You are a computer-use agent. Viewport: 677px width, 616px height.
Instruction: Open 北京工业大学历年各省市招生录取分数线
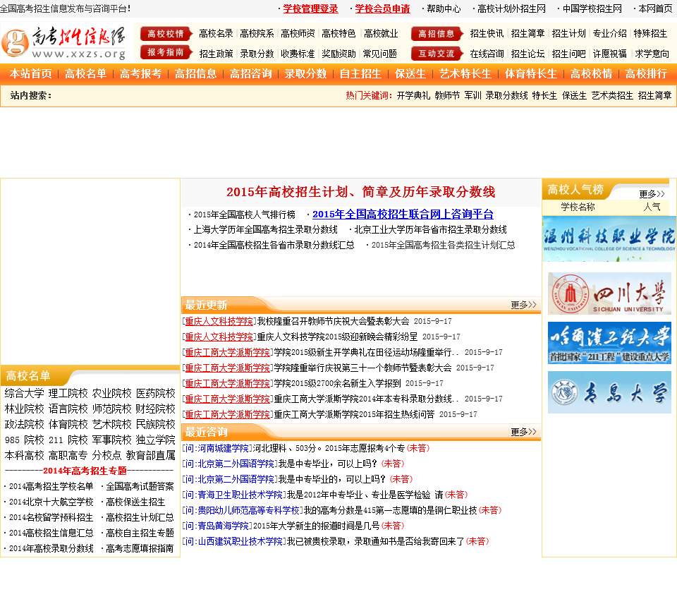pyautogui.click(x=430, y=230)
